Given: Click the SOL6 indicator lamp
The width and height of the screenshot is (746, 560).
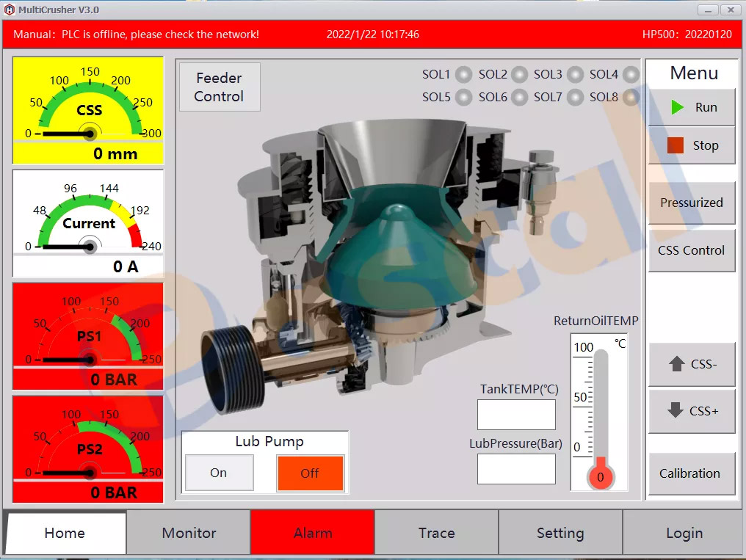Looking at the screenshot, I should pos(519,98).
